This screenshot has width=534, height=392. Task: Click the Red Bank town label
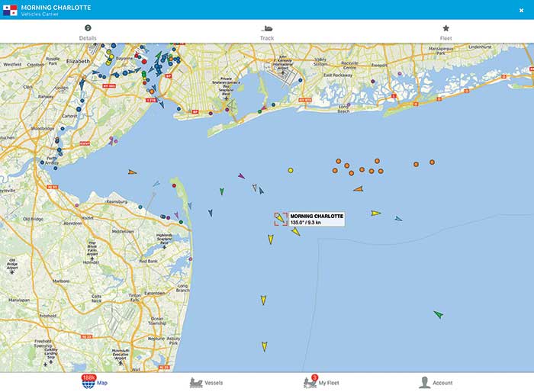point(148,262)
